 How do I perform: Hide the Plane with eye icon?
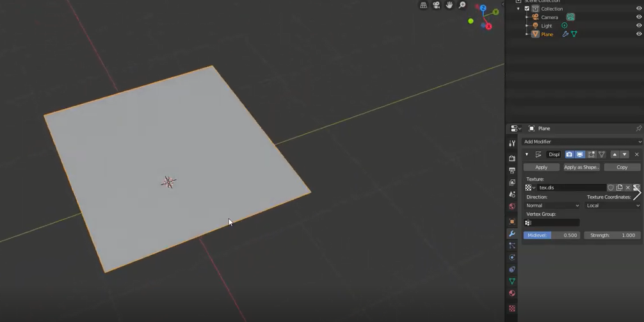[639, 34]
